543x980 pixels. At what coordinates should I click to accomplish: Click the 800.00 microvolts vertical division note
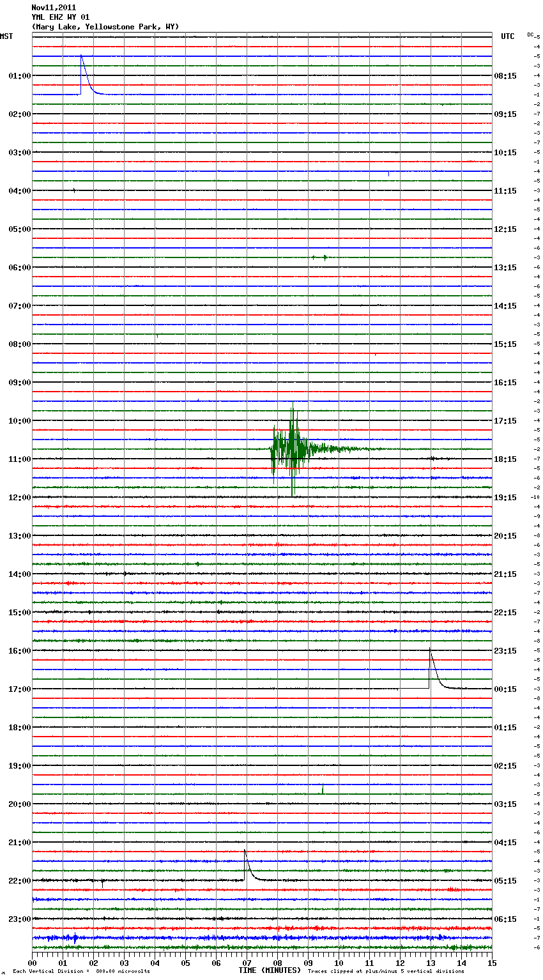coord(81,971)
